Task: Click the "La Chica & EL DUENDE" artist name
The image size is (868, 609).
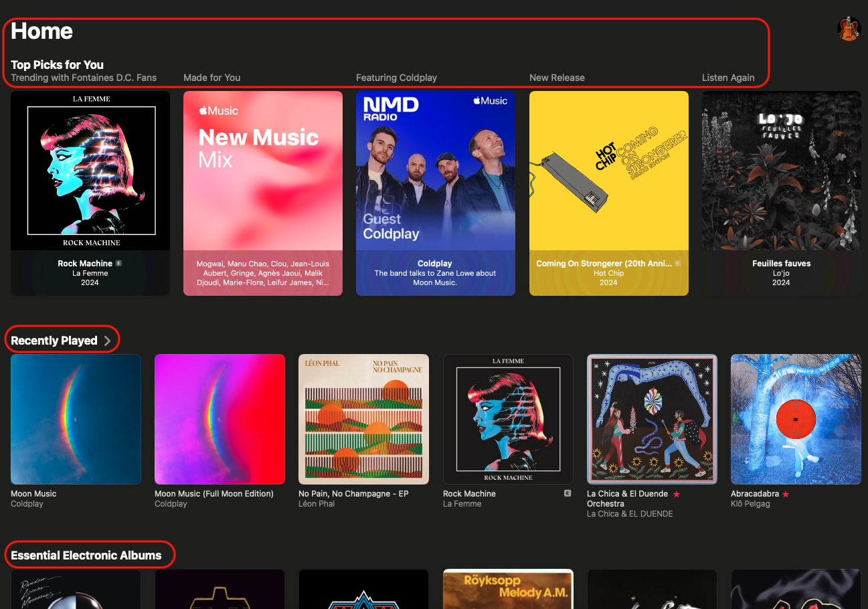Action: (x=630, y=514)
